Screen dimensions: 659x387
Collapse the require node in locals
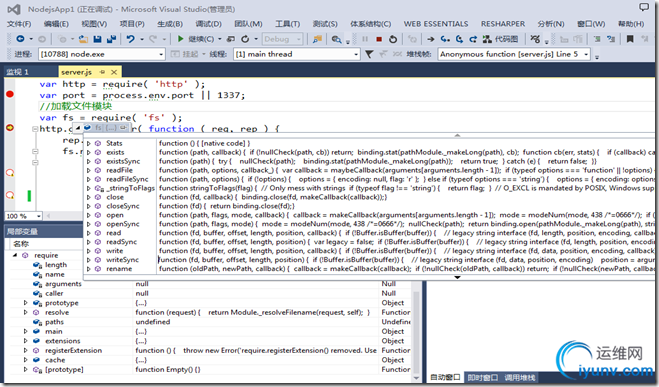tap(15, 255)
